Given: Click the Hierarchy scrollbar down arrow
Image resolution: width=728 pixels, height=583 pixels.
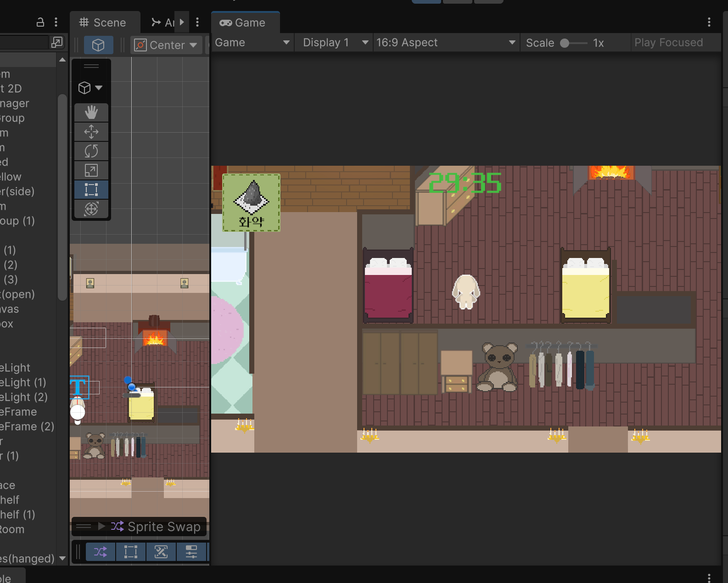Looking at the screenshot, I should tap(62, 558).
